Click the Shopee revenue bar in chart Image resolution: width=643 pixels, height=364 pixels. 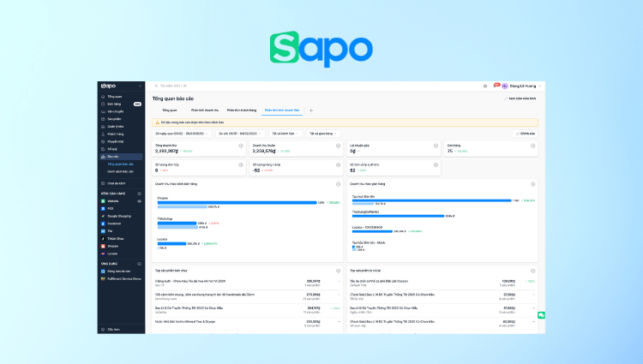[x=237, y=203]
